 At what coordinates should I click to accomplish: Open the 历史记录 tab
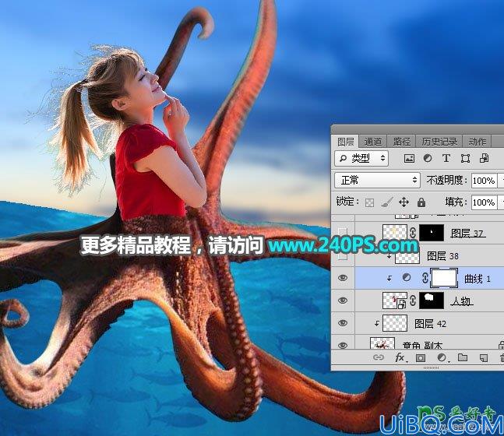pyautogui.click(x=439, y=142)
